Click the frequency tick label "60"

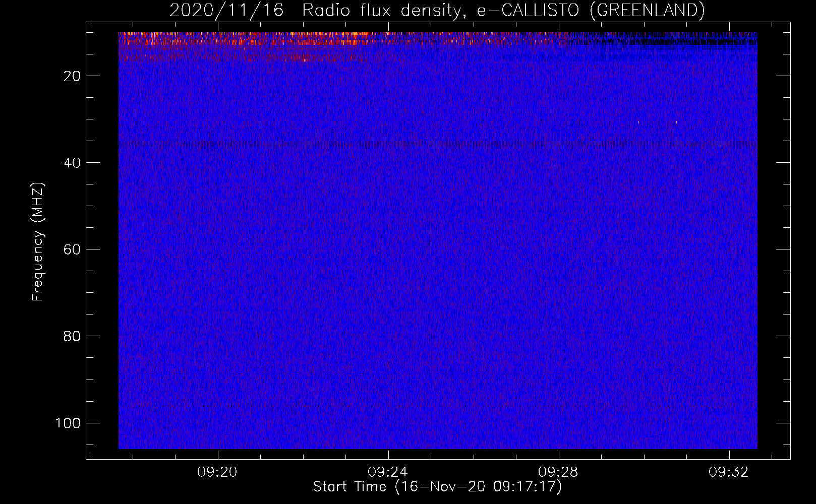click(x=72, y=249)
